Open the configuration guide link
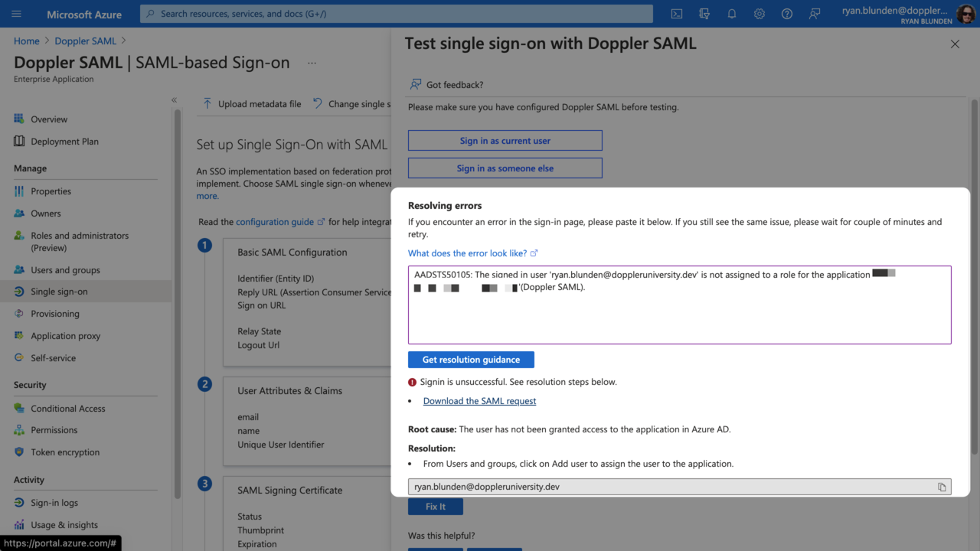The height and width of the screenshot is (551, 980). (280, 222)
